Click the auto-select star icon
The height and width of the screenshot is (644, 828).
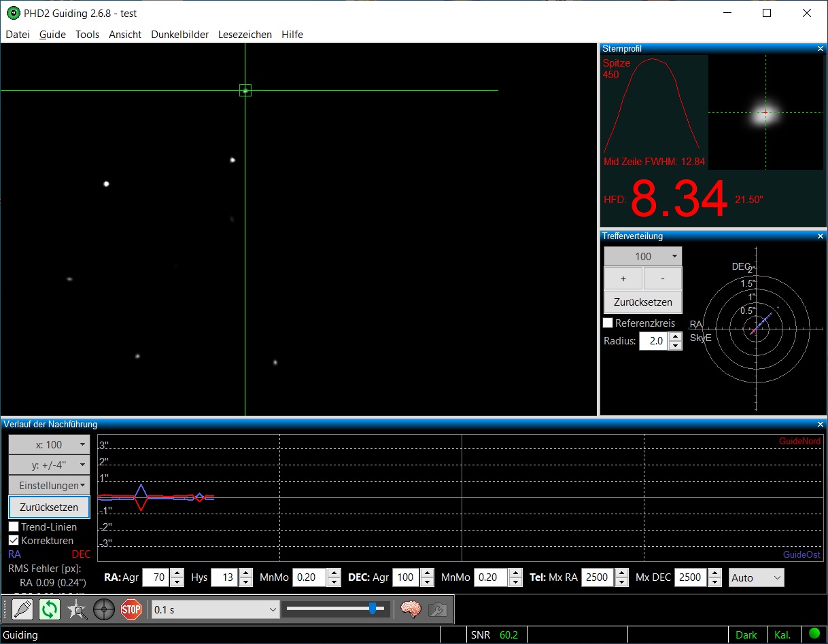click(x=77, y=609)
